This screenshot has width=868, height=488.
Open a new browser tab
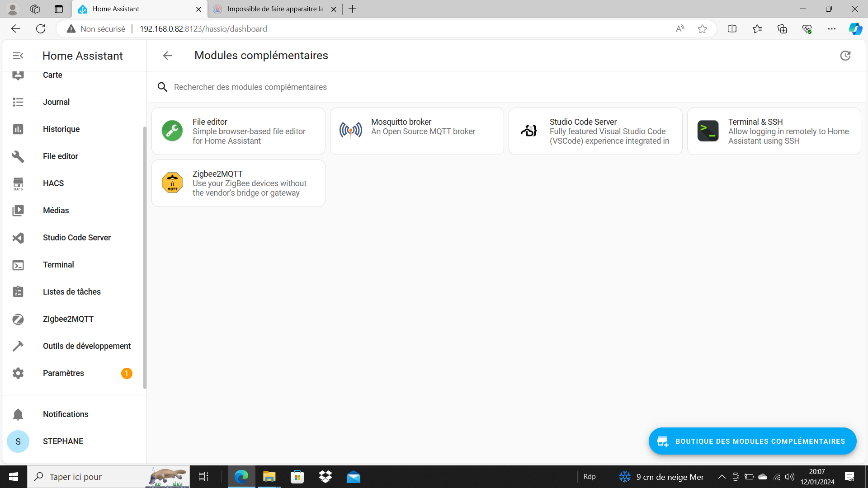(x=352, y=9)
